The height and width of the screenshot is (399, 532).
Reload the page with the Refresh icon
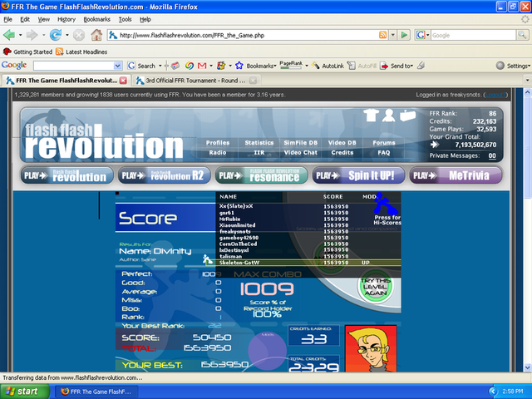pos(56,35)
